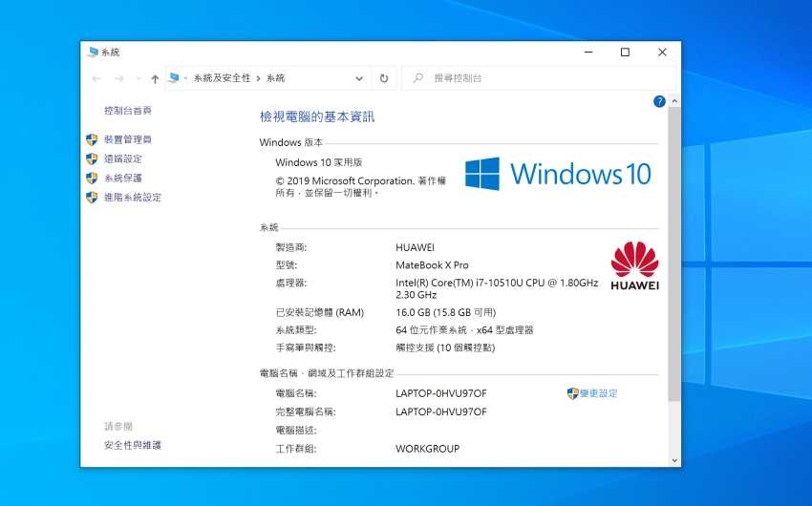Click the computer icon in address bar
This screenshot has width=812, height=506.
[174, 78]
